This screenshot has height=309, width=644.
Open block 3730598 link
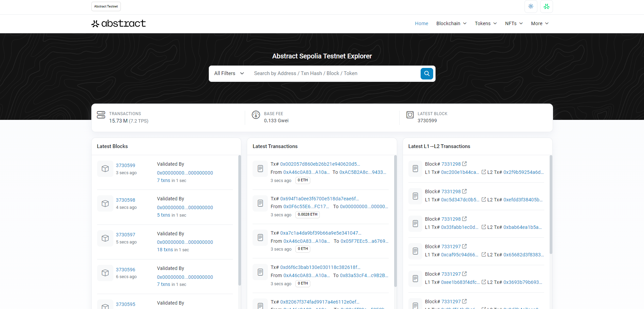tap(125, 200)
